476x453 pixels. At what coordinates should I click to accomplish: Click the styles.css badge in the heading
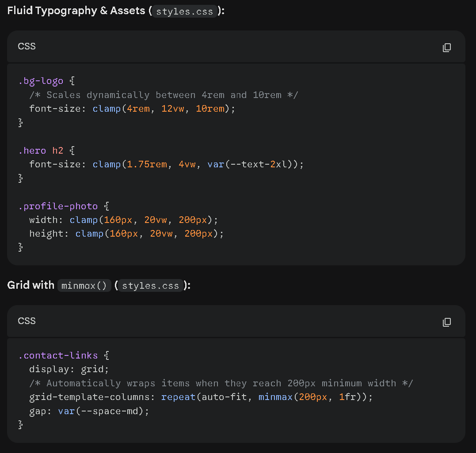[185, 11]
